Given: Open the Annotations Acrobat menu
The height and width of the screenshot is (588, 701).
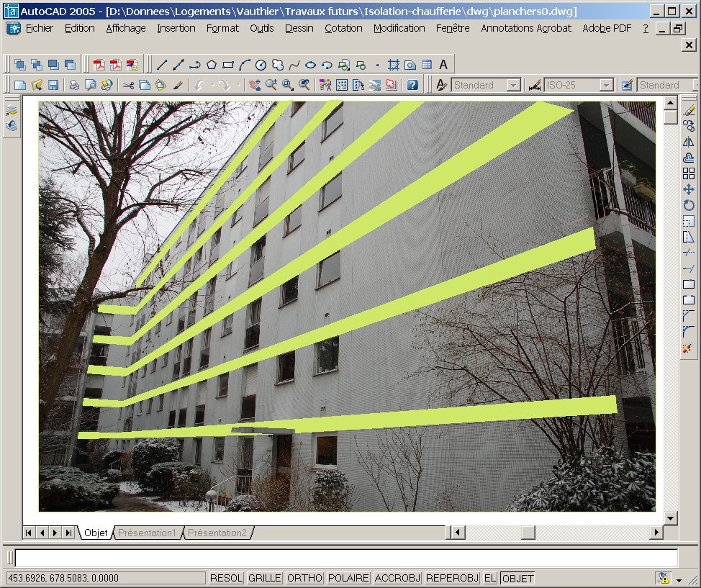Looking at the screenshot, I should [x=526, y=28].
